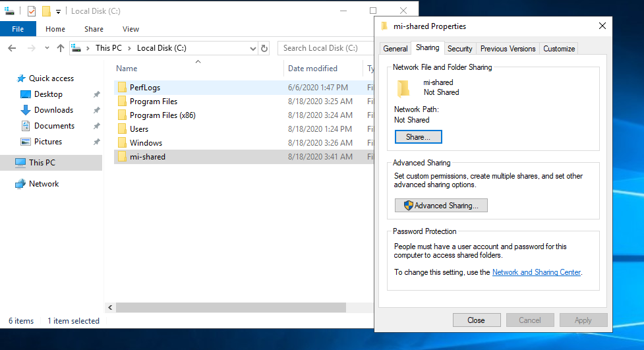Select Documents in the navigation pane
Screen dimensions: 644x350
[54, 126]
